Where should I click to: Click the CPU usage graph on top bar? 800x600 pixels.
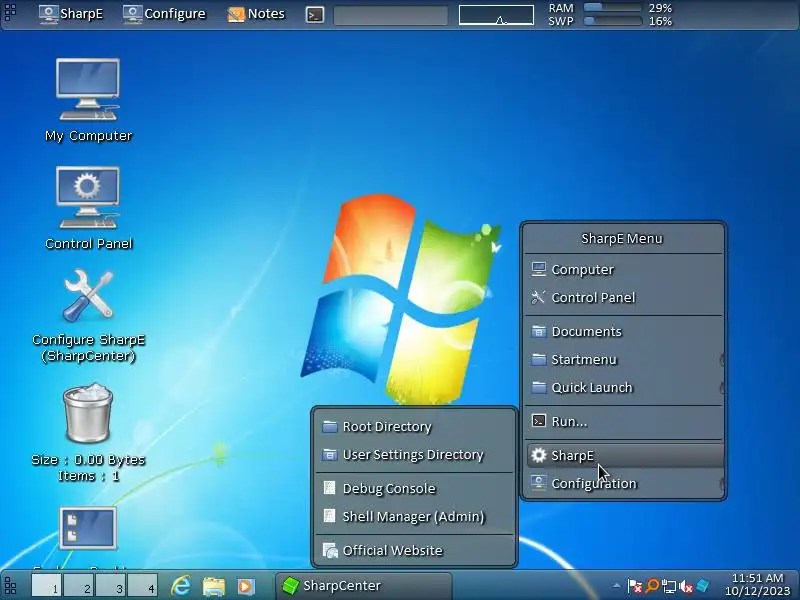(x=496, y=15)
